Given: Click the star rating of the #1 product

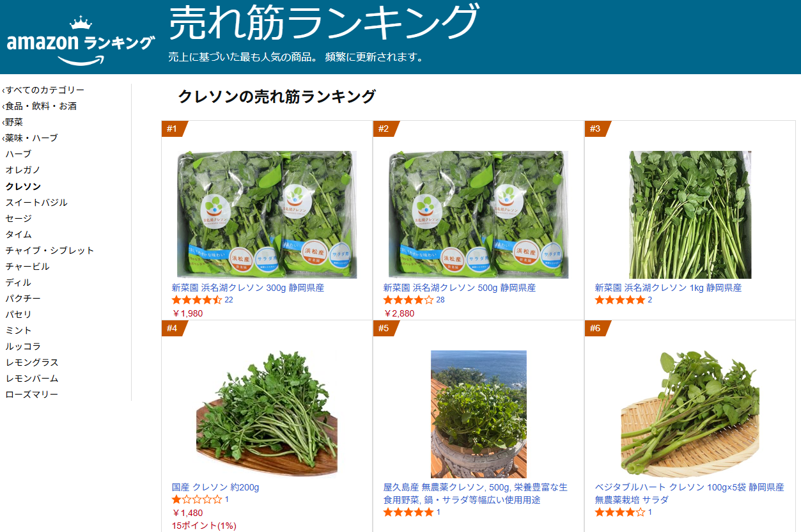Looking at the screenshot, I should pyautogui.click(x=197, y=300).
